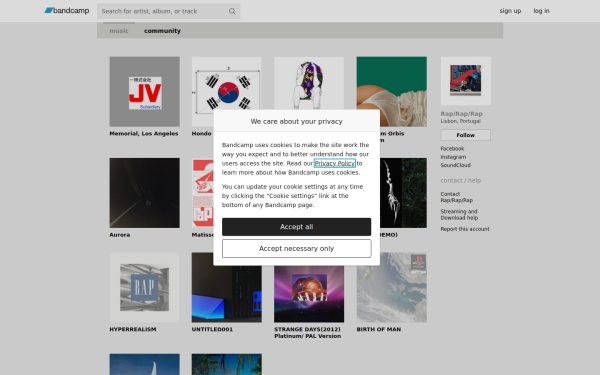This screenshot has height=375, width=600.
Task: Click Accept necessary only button
Action: pyautogui.click(x=297, y=249)
